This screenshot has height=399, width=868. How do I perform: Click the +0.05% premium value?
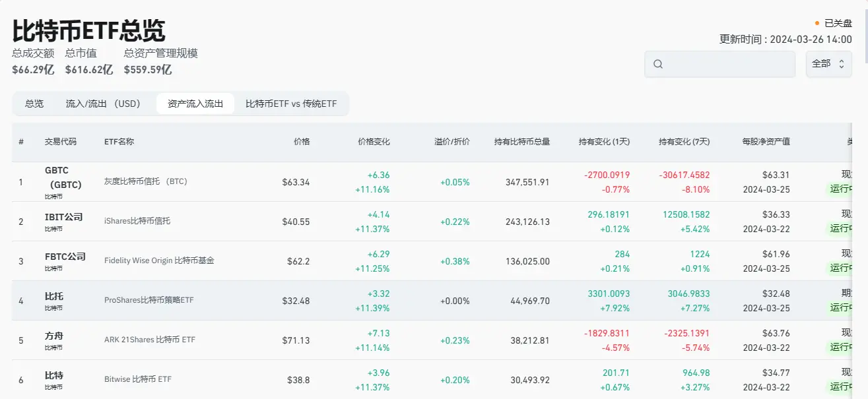tap(455, 182)
